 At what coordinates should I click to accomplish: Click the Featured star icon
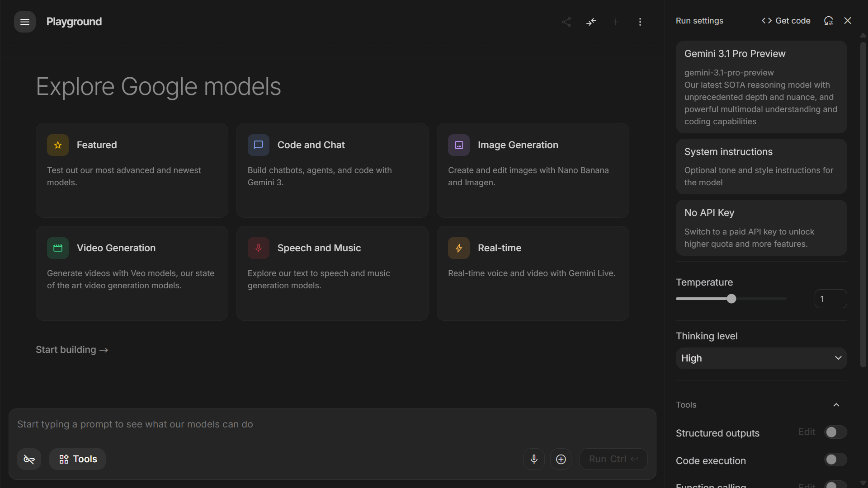pyautogui.click(x=58, y=145)
